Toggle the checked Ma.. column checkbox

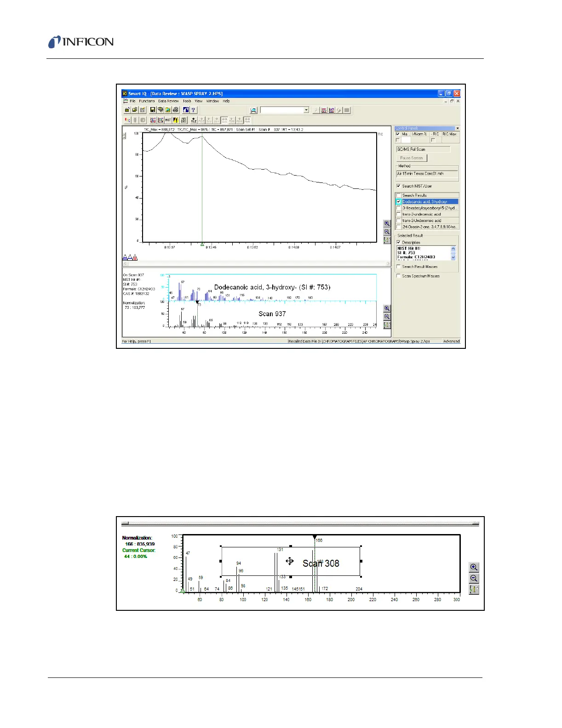(398, 134)
